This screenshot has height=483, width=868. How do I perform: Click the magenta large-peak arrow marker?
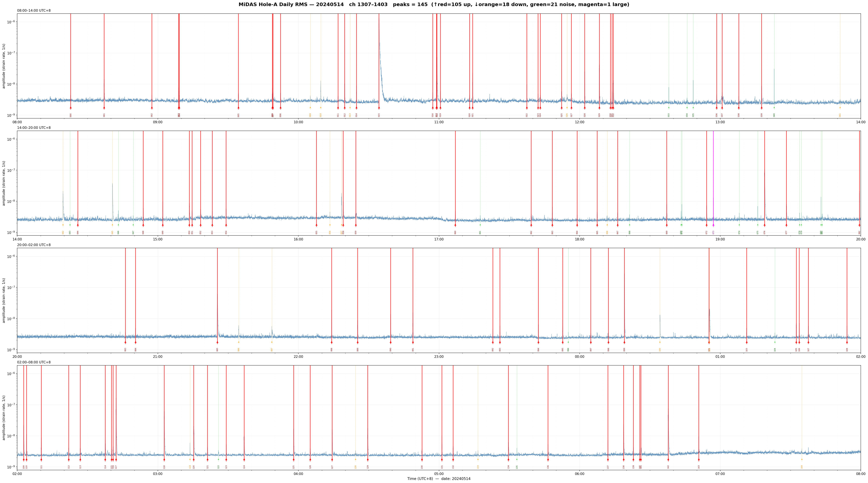tap(713, 225)
